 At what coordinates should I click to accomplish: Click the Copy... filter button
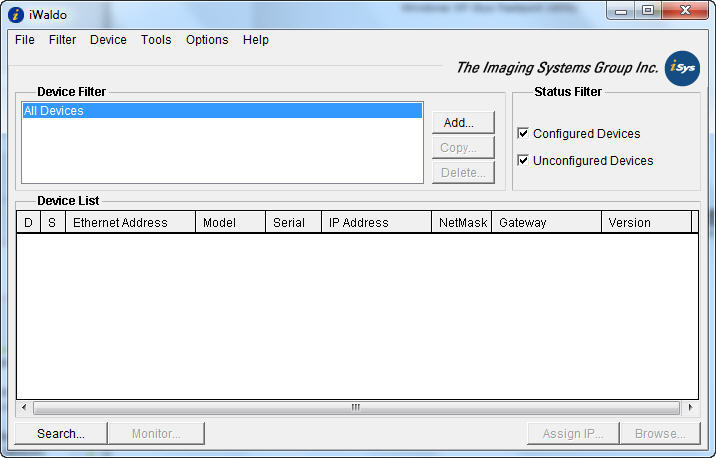click(463, 147)
